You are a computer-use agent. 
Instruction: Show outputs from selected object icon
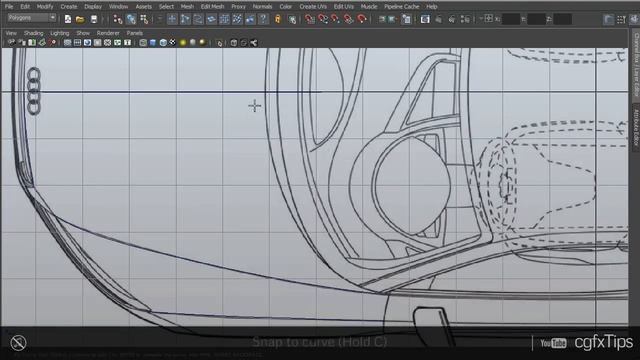tap(392, 19)
